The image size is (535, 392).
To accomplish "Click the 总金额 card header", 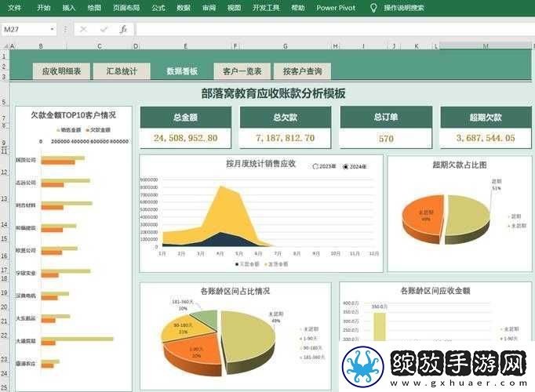I will [x=186, y=118].
